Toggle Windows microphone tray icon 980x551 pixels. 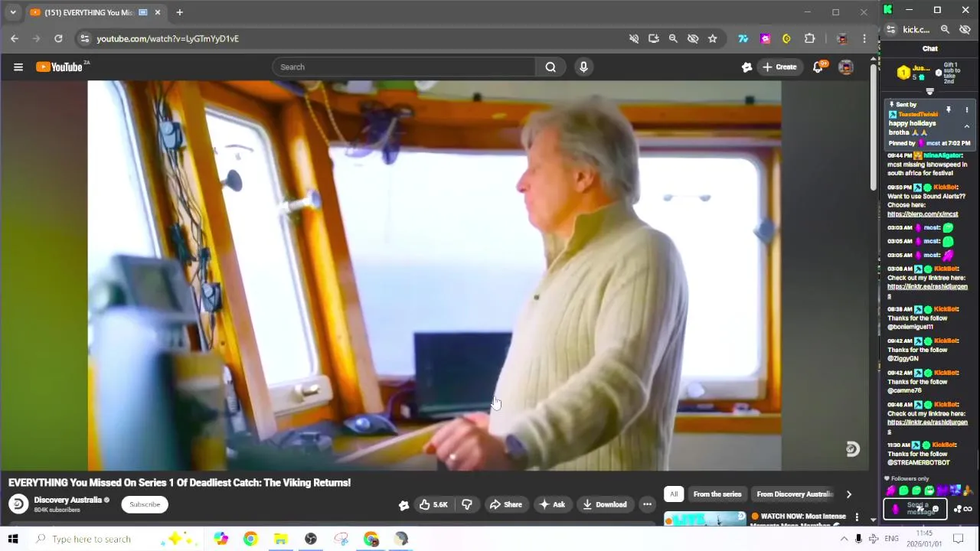(858, 540)
